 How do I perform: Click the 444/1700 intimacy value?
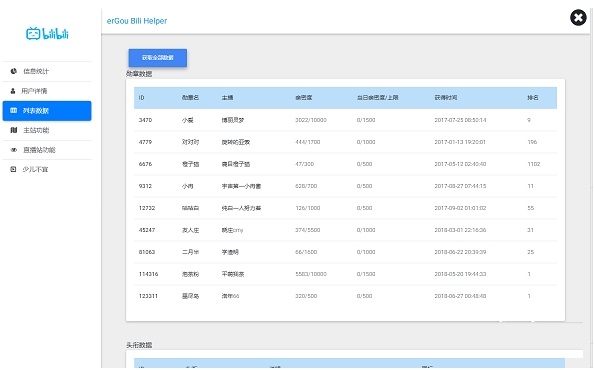[308, 142]
